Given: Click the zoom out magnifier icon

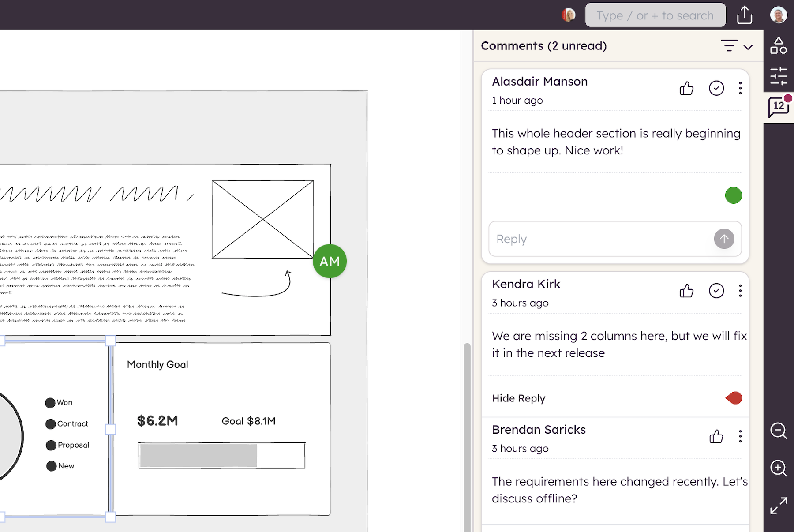Looking at the screenshot, I should click(778, 431).
